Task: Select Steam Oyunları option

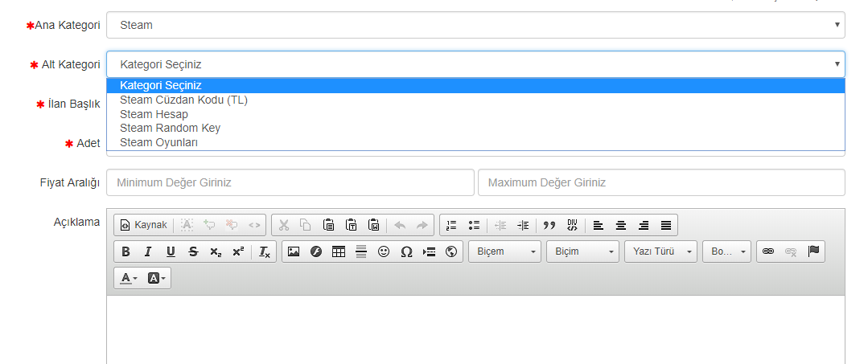Action: tap(475, 143)
